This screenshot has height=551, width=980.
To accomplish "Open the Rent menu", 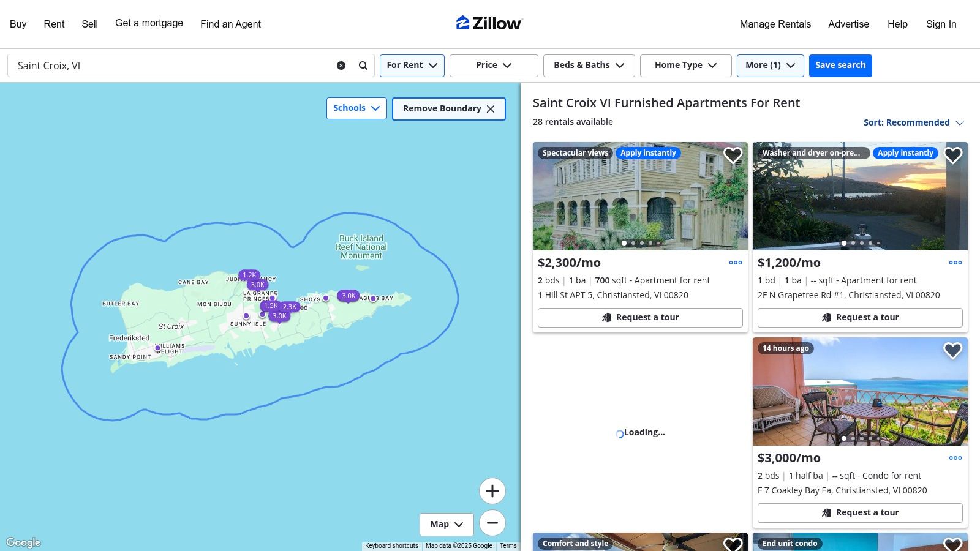I will [x=54, y=24].
